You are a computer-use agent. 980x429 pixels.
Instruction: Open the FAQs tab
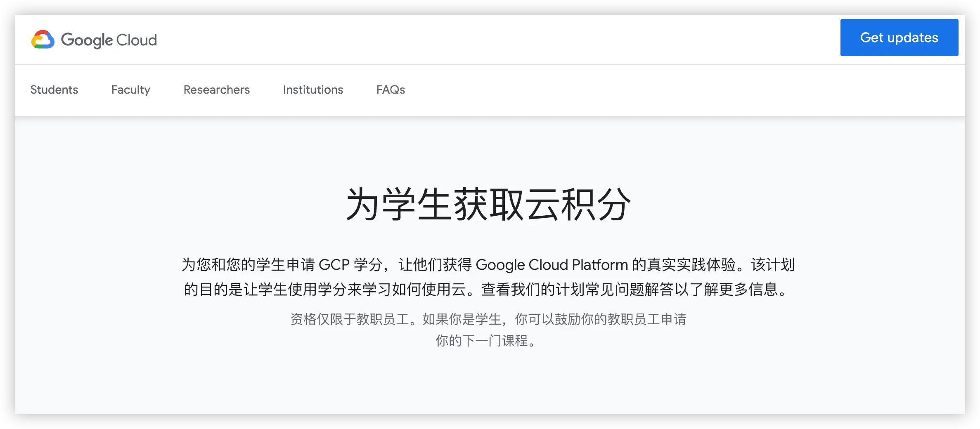point(391,90)
